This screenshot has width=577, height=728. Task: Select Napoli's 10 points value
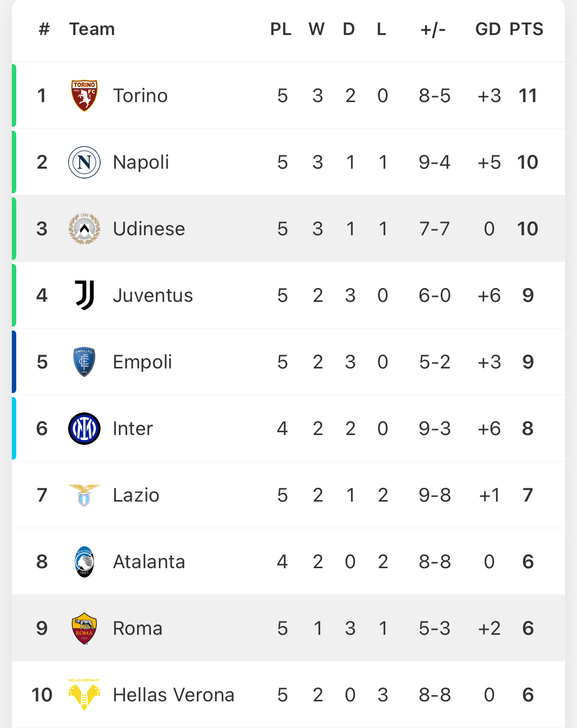click(x=528, y=162)
